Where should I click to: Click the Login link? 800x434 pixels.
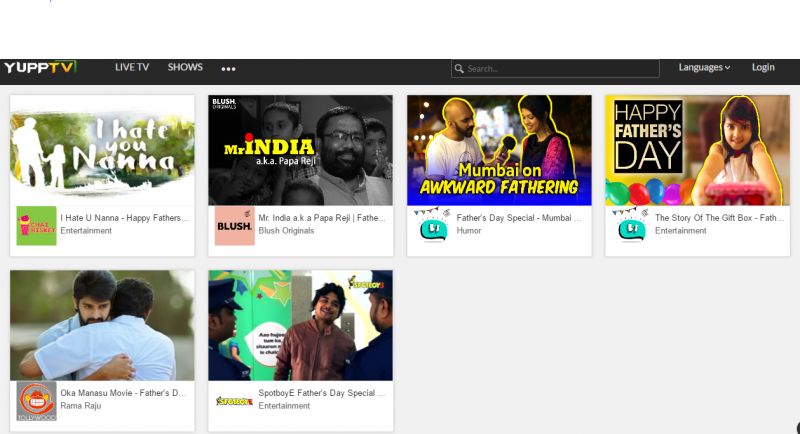pyautogui.click(x=763, y=67)
